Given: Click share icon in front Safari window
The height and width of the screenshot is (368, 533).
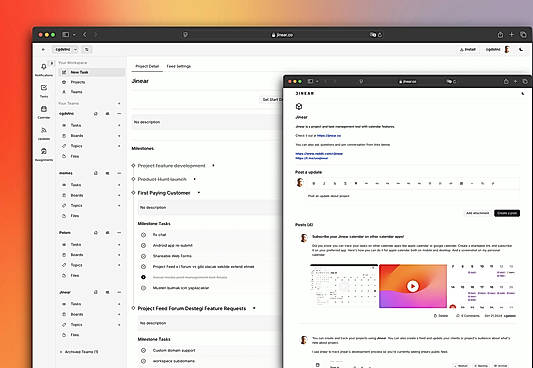Looking at the screenshot, I should [506, 82].
